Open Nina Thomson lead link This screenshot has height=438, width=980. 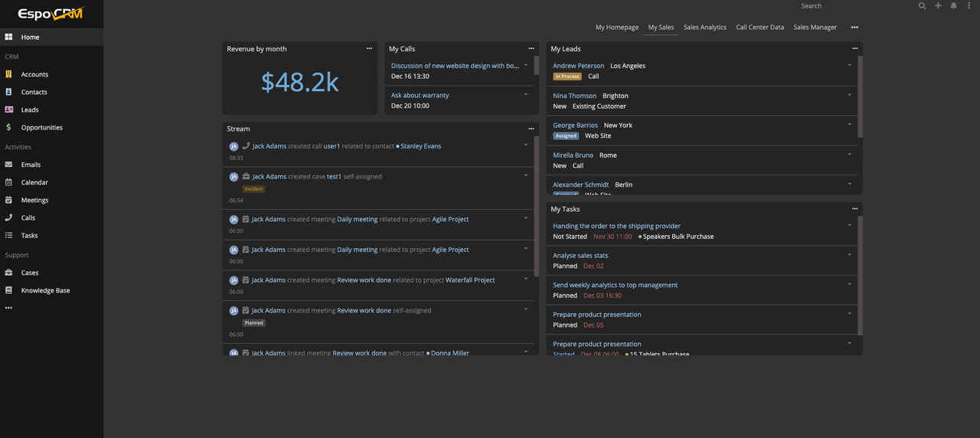tap(574, 96)
